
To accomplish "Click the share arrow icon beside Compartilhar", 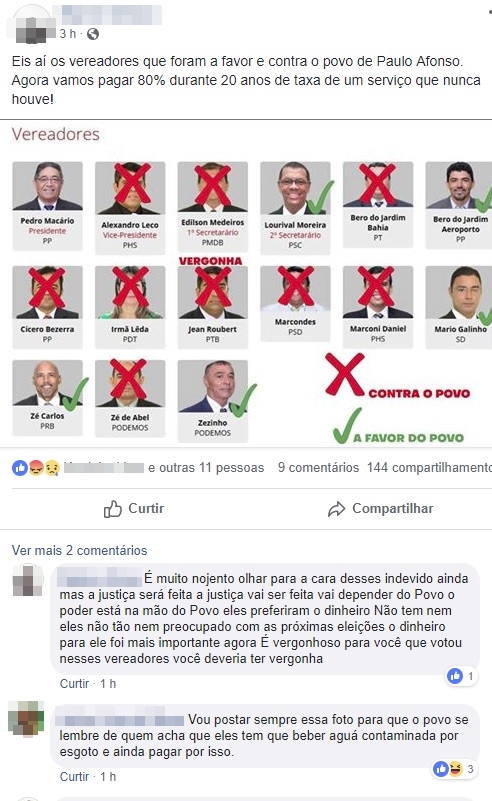I will pos(336,509).
